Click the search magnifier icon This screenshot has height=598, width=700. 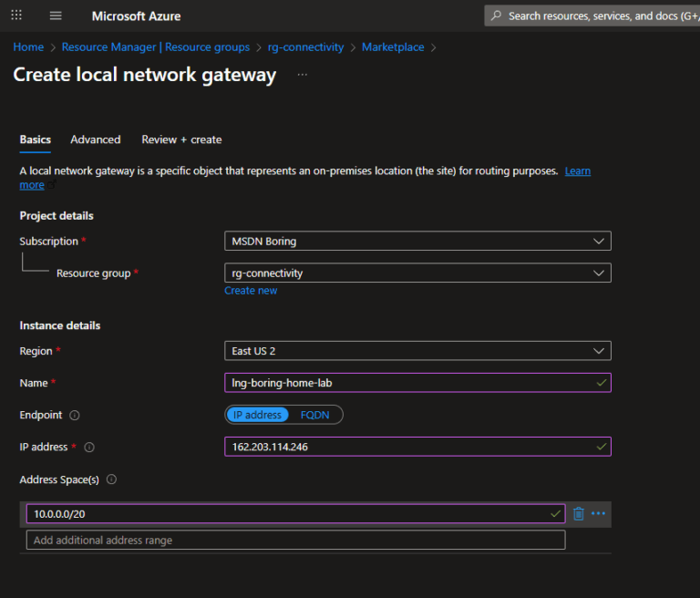[496, 15]
